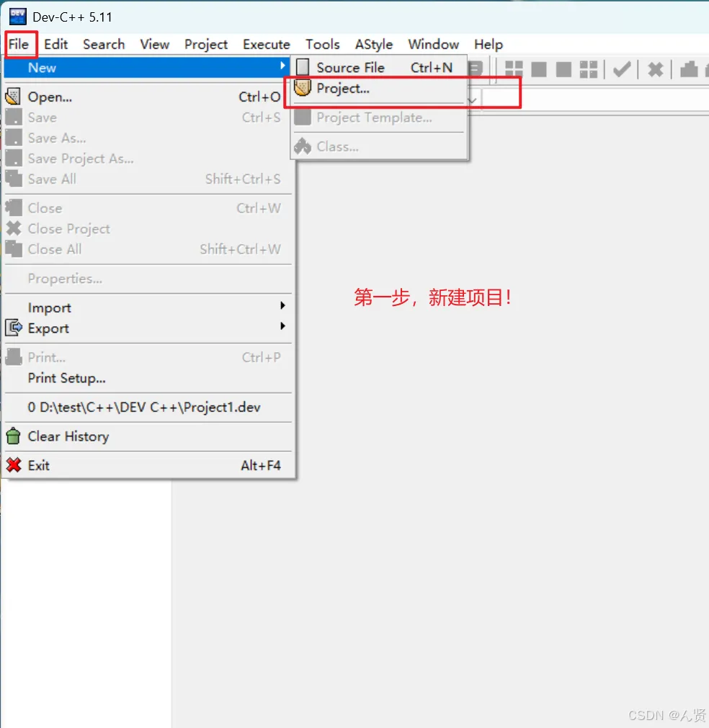Expand the Export submenu
The height and width of the screenshot is (728, 709).
point(147,328)
